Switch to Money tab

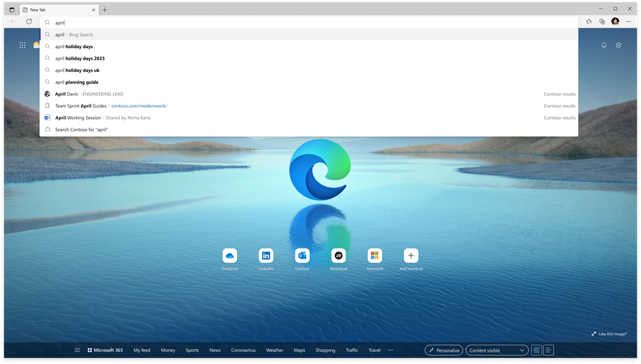click(x=168, y=350)
